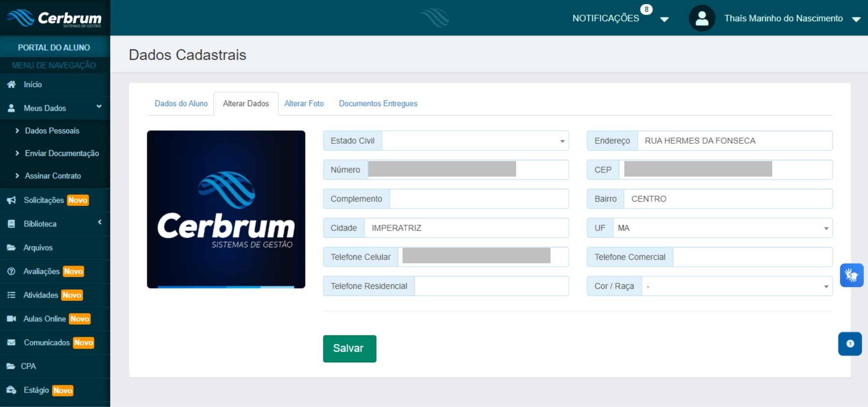
Task: Click the PORTAL DO ALUNO heading
Action: [54, 47]
